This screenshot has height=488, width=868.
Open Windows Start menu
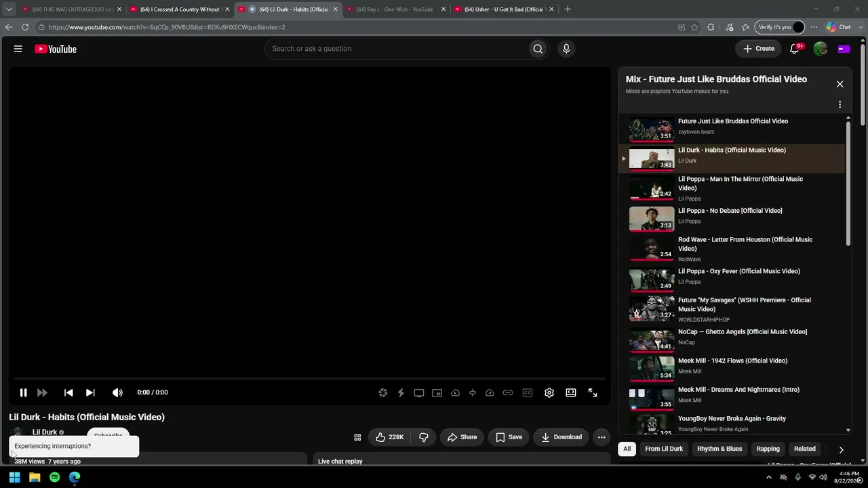(14, 477)
